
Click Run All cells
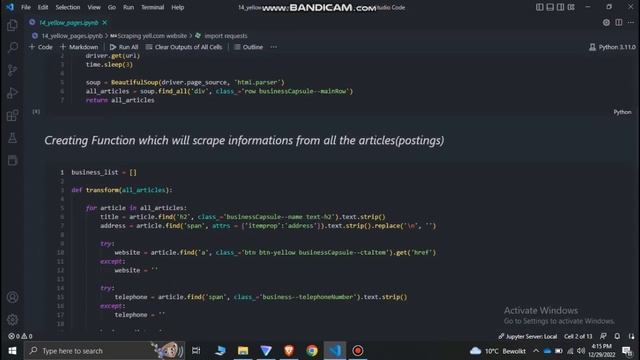click(x=124, y=47)
